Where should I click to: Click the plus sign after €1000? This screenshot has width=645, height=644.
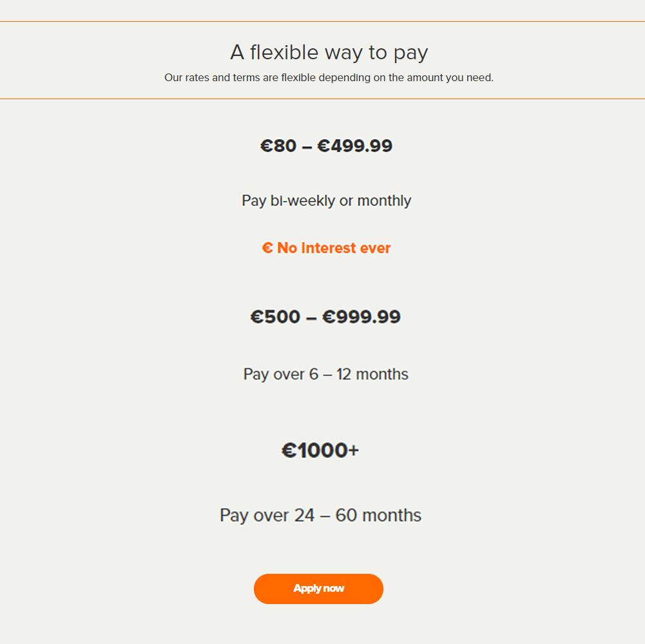coord(354,450)
